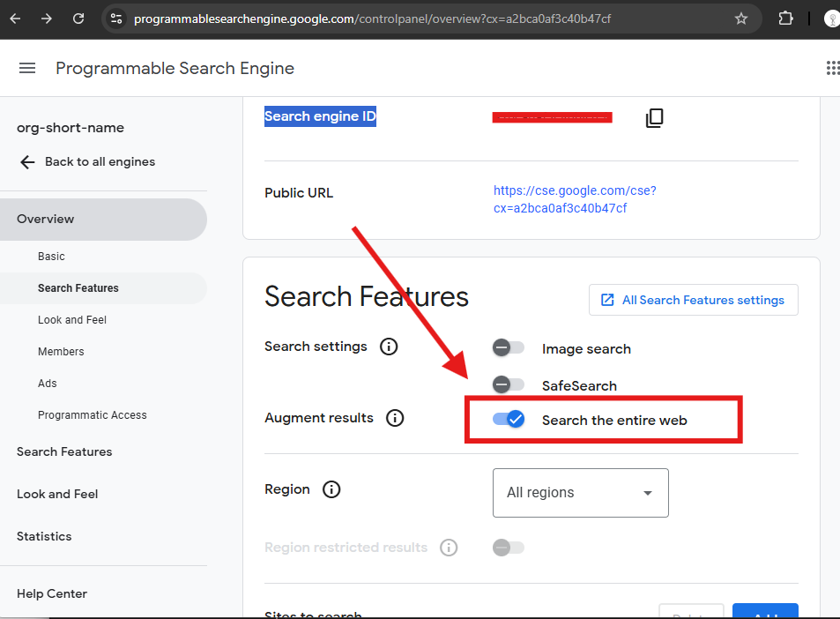This screenshot has width=840, height=619.
Task: View site information icon in address bar
Action: (x=116, y=19)
